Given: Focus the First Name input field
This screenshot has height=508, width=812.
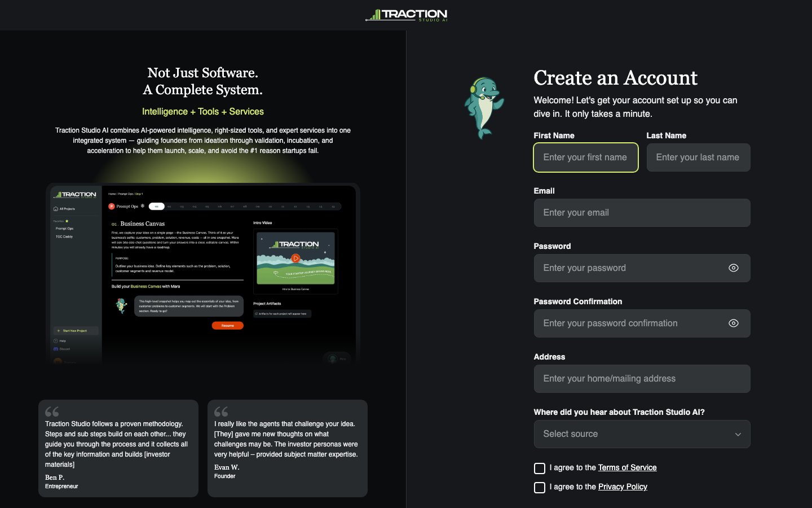Looking at the screenshot, I should click(585, 157).
